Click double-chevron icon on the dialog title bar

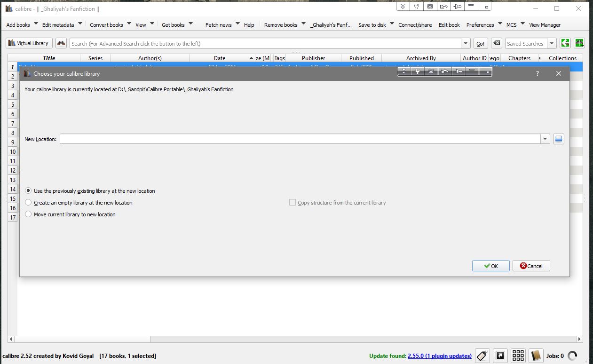(x=403, y=71)
